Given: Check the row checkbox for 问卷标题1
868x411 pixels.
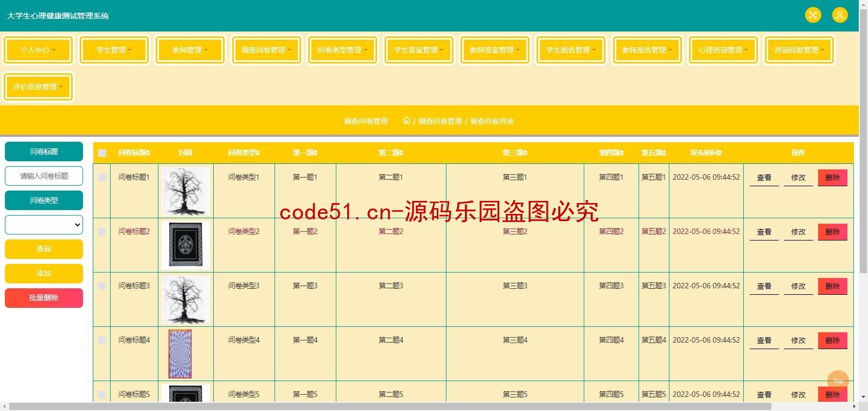Looking at the screenshot, I should [x=102, y=177].
